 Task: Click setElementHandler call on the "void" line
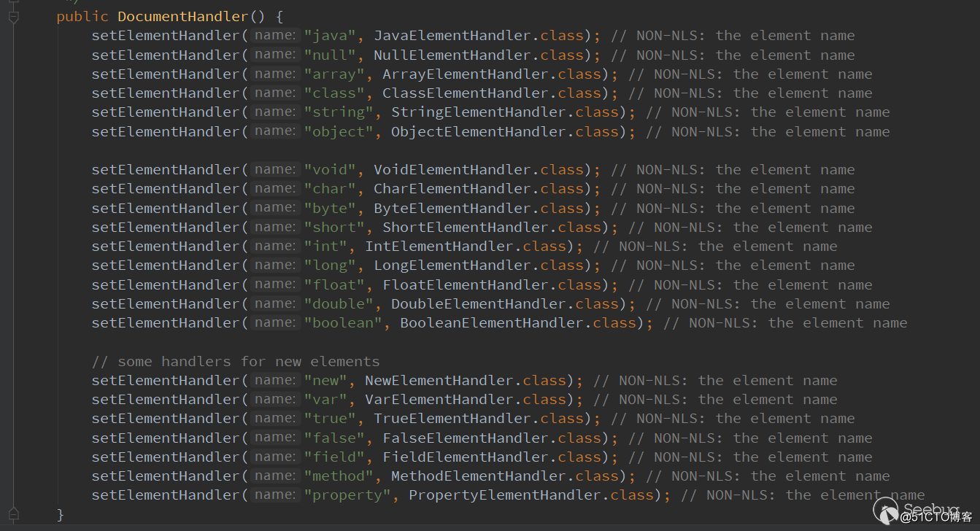(x=166, y=169)
